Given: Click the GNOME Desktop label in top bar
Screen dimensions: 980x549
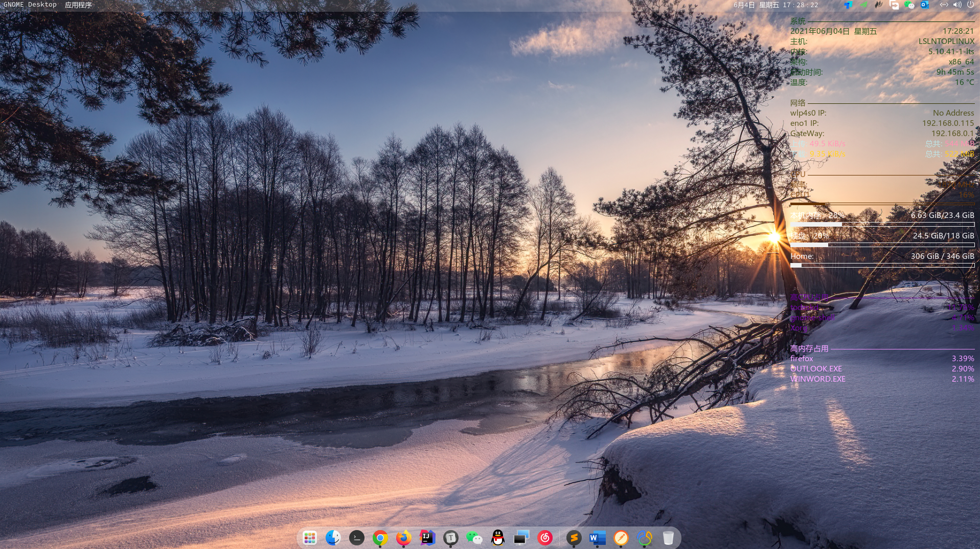Looking at the screenshot, I should click(30, 5).
